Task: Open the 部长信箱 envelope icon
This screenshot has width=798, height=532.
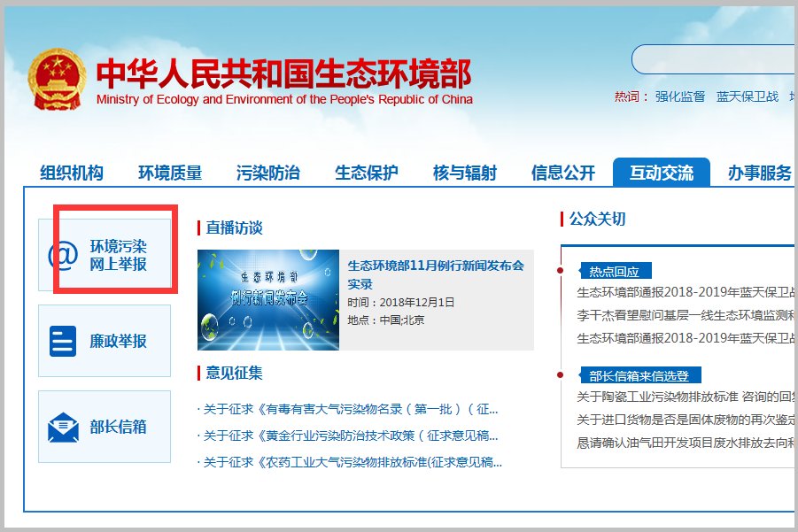Action: pos(62,426)
